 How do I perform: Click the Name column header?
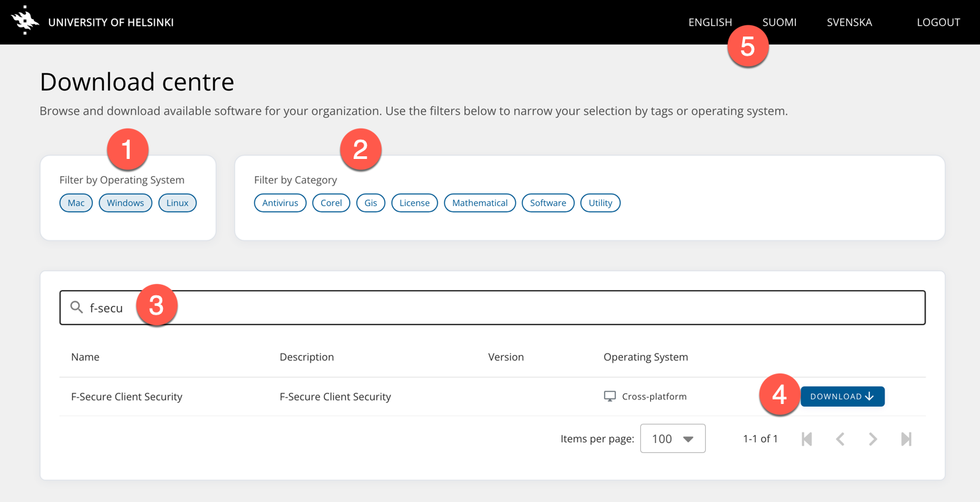click(x=85, y=357)
